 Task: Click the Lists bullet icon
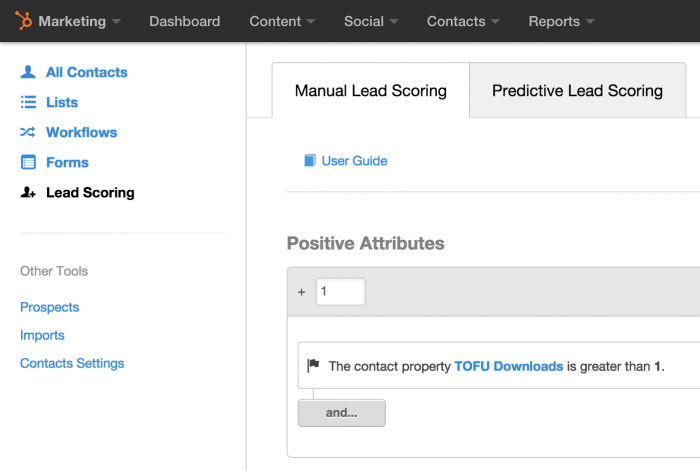point(28,102)
